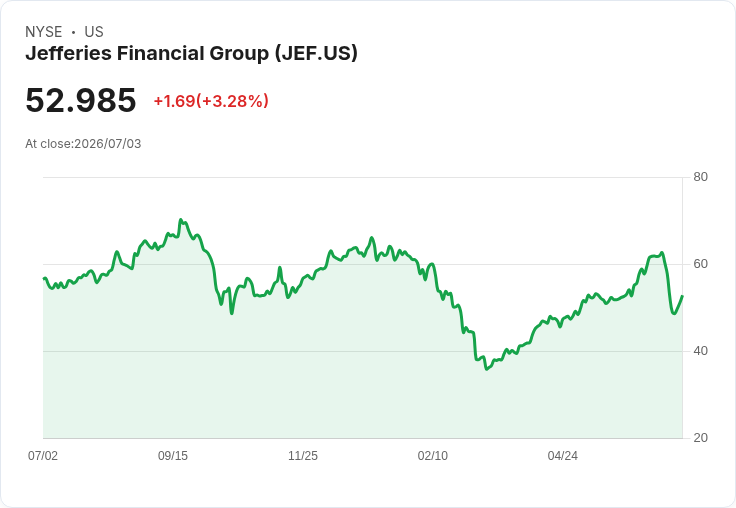This screenshot has height=508, width=736.
Task: Click the chart line's final rightmost point
Action: 682,296
